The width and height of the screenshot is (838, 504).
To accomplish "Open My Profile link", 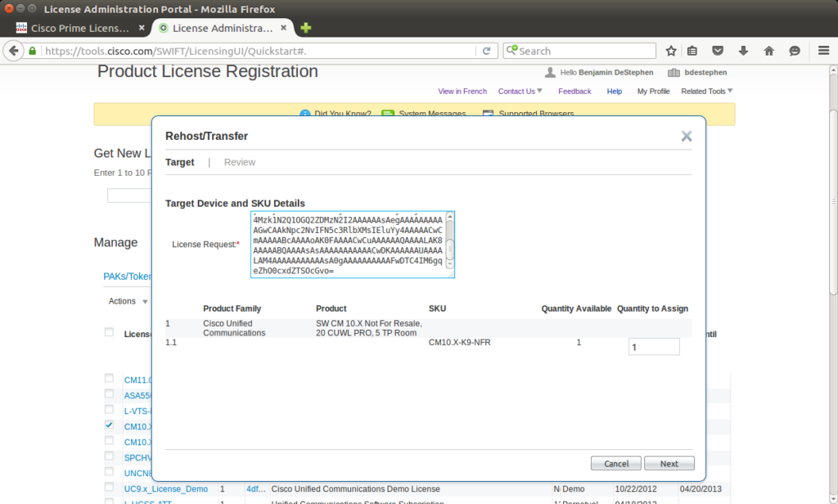I will pos(653,92).
